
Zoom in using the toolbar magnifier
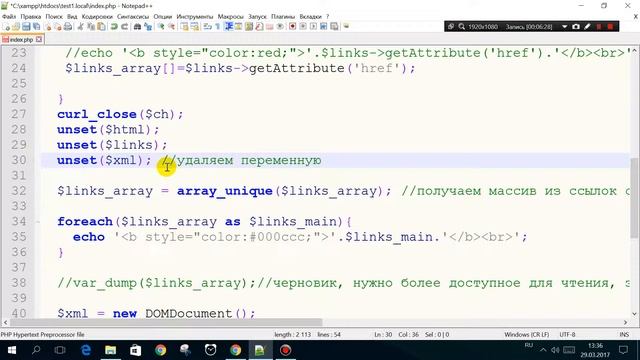tap(162, 27)
